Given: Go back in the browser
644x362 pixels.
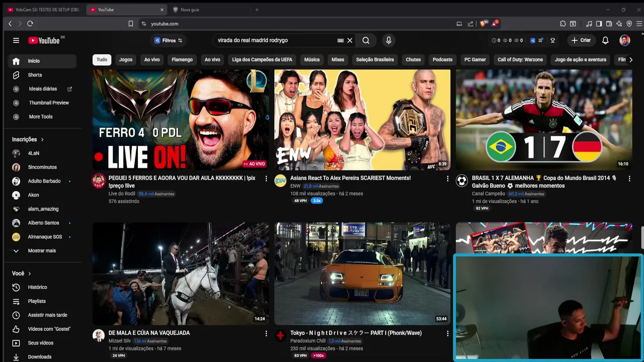Looking at the screenshot, I should tap(10, 24).
